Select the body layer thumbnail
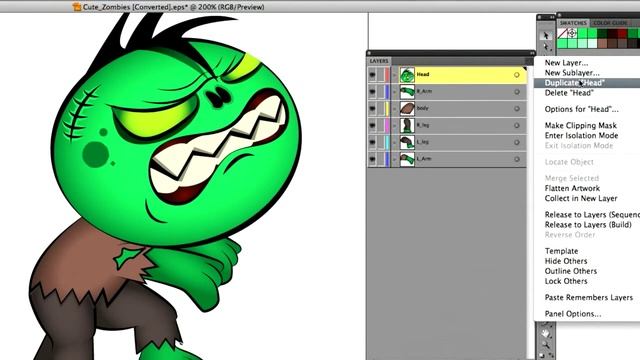The image size is (640, 360). coord(407,109)
